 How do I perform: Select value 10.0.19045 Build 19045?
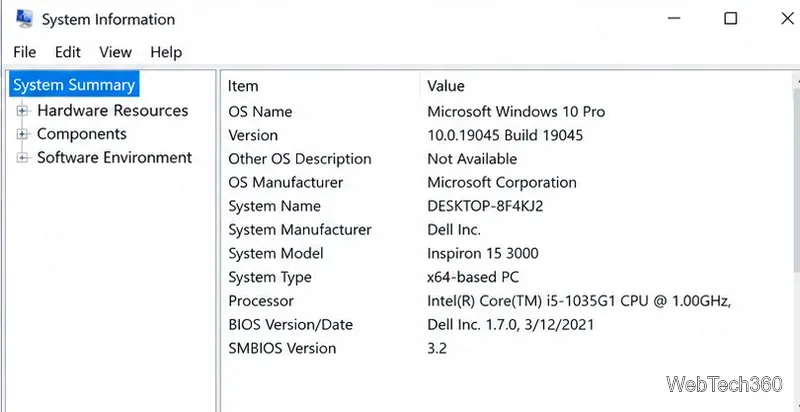pos(505,135)
